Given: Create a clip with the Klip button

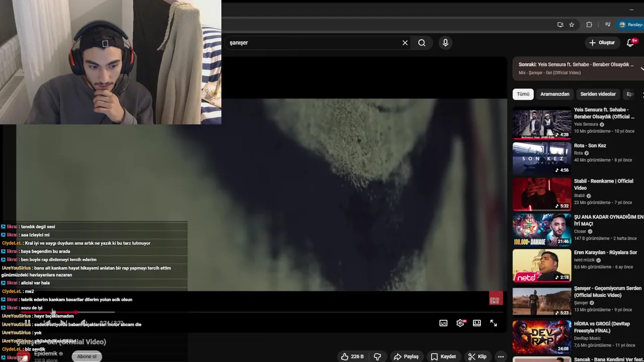Looking at the screenshot, I should [477, 356].
